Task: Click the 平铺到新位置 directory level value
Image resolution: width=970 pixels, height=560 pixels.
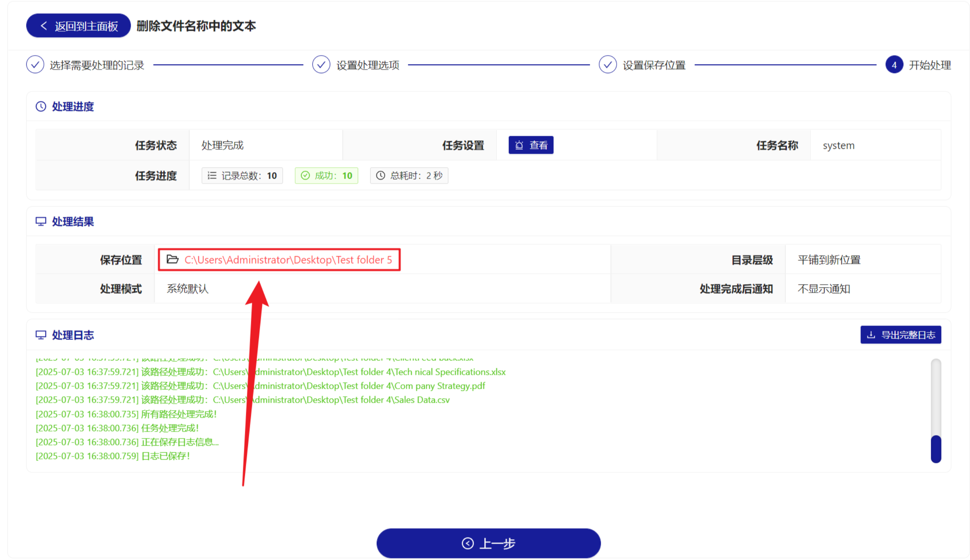Action: point(829,260)
